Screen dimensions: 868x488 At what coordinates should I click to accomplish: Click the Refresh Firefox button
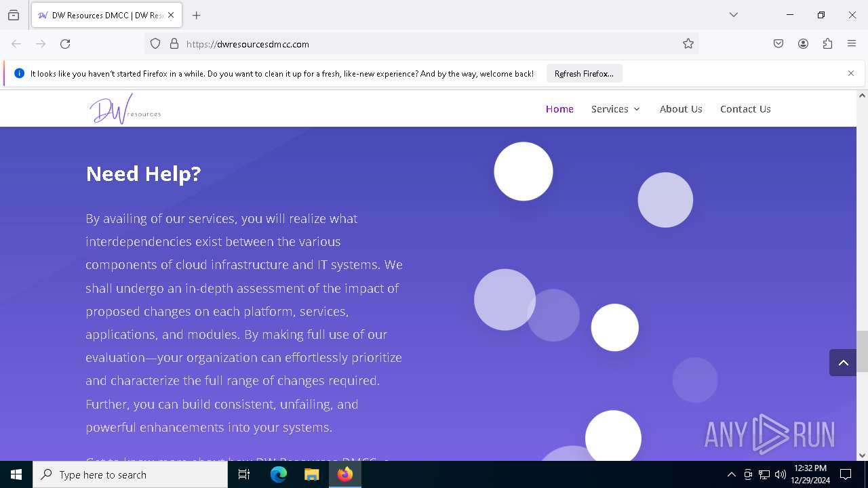pyautogui.click(x=584, y=73)
